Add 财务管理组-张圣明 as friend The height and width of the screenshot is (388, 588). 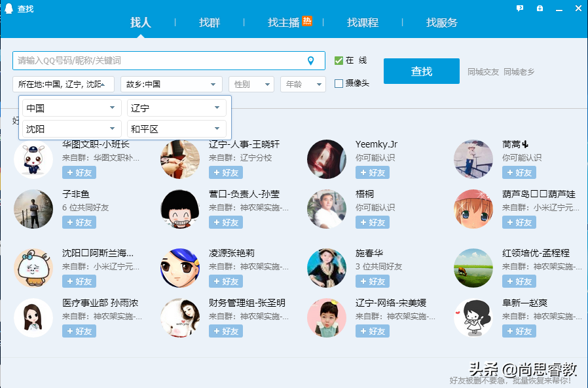[226, 332]
